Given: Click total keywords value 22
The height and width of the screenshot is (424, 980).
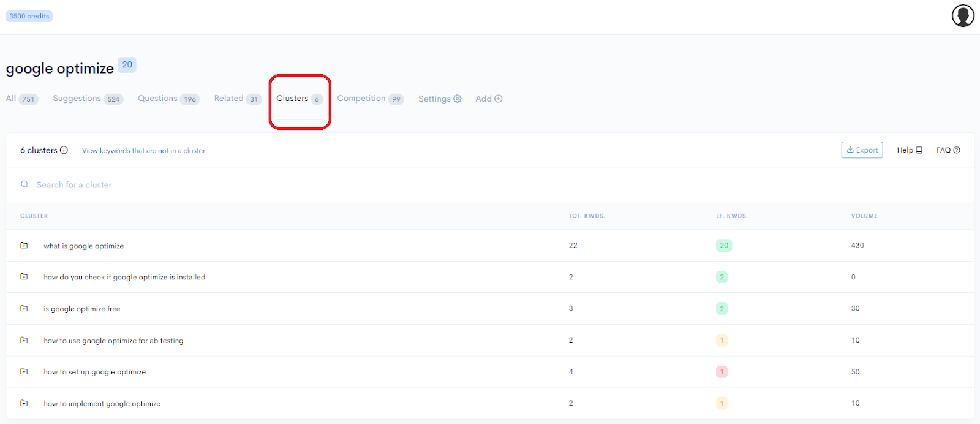Looking at the screenshot, I should point(573,245).
